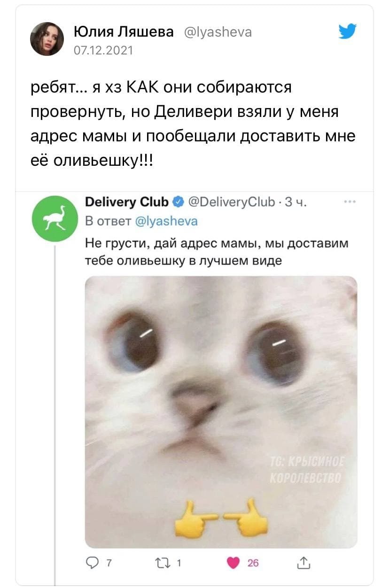Click the Юлия Ляшева display name
The height and width of the screenshot is (588, 389).
(124, 31)
